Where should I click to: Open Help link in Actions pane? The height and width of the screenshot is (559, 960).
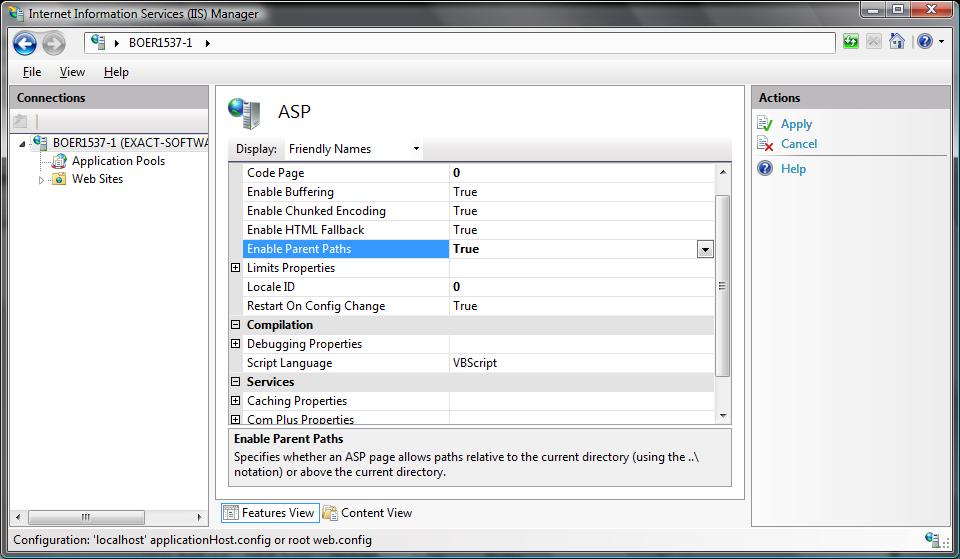(793, 169)
